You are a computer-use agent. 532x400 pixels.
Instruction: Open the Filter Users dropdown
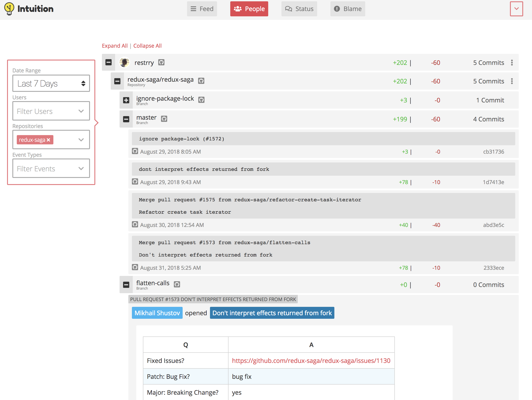pos(51,111)
